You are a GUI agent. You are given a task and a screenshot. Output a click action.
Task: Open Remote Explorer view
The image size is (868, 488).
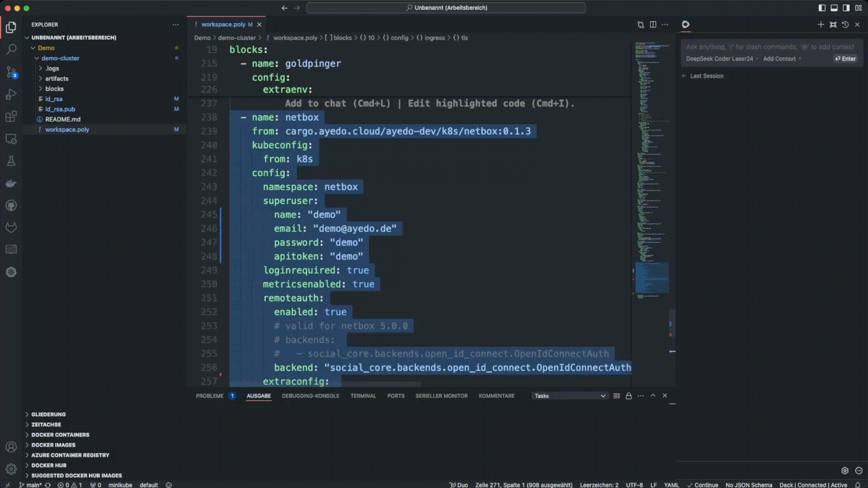[11, 139]
